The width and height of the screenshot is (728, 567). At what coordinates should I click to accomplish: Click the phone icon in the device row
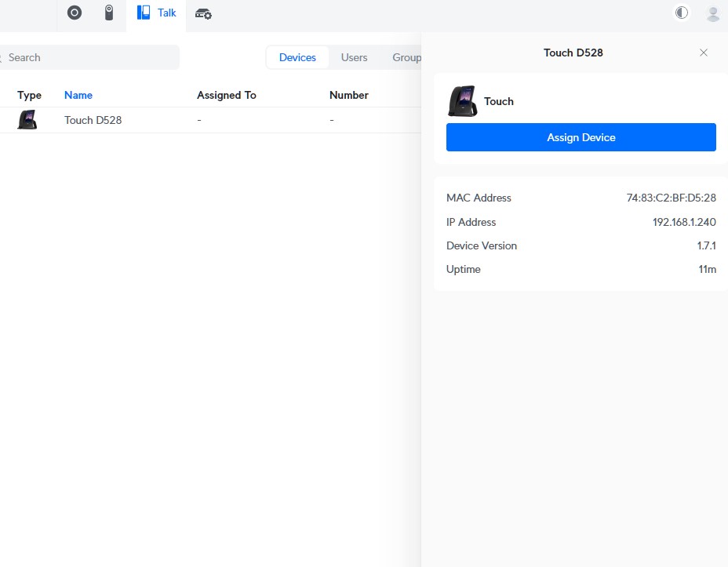coord(27,120)
